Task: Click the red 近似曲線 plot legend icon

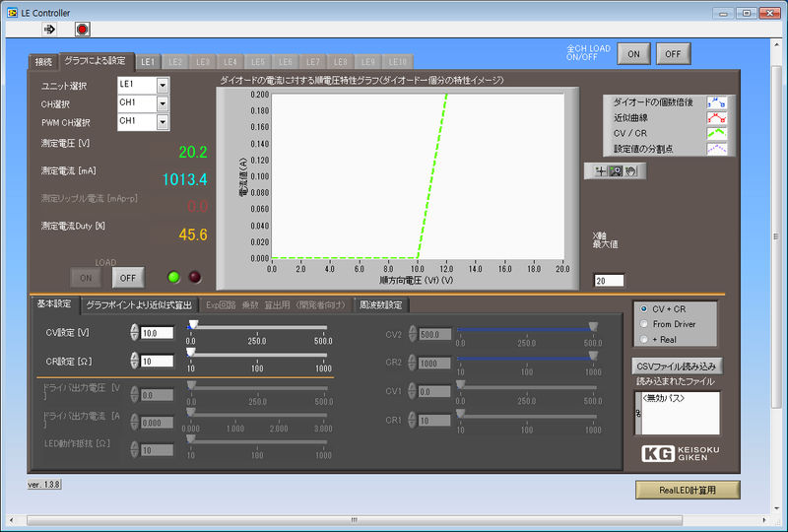Action: 716,118
